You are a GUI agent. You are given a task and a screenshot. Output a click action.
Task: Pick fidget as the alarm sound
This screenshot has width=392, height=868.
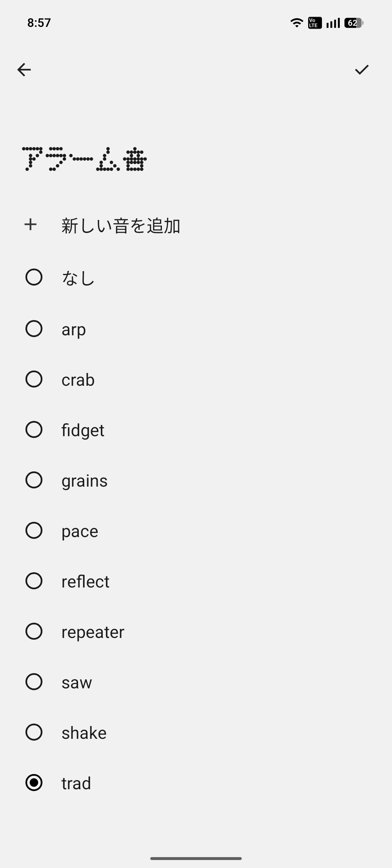click(x=34, y=430)
